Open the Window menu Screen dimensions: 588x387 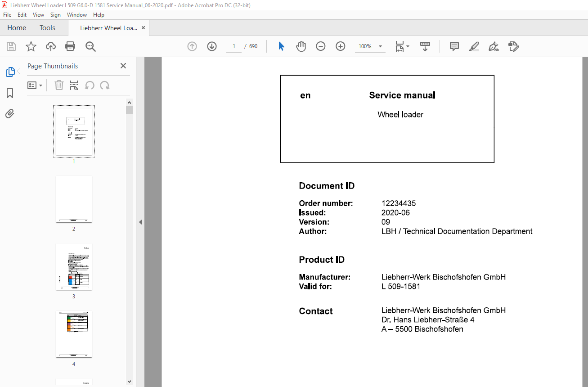[77, 15]
